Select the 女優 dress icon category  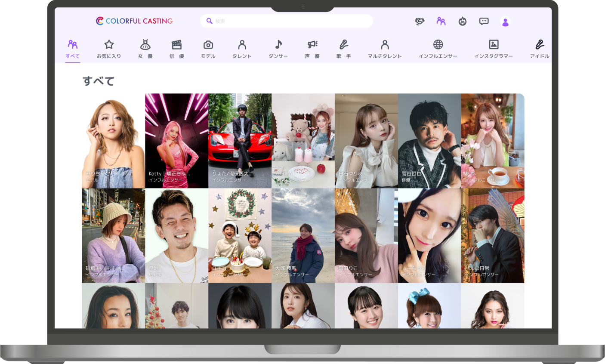pos(145,49)
